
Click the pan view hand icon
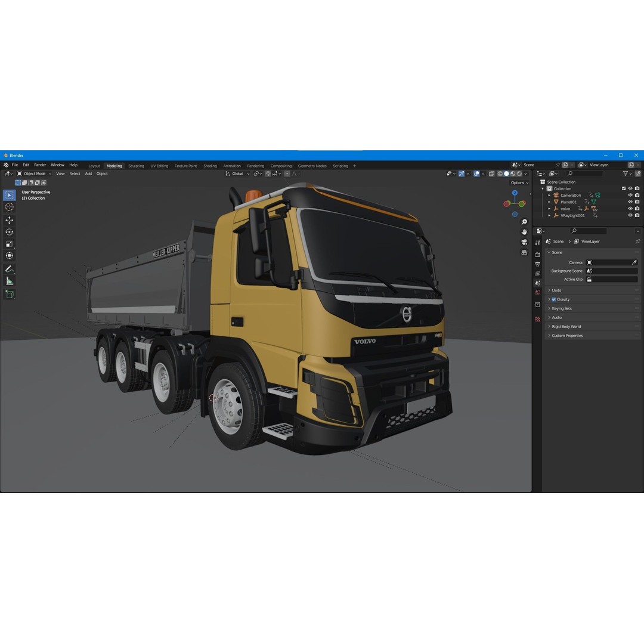tap(525, 232)
